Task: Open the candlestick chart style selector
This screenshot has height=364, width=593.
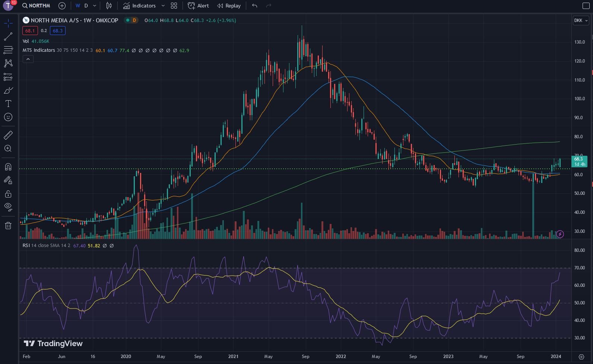Action: 109,6
